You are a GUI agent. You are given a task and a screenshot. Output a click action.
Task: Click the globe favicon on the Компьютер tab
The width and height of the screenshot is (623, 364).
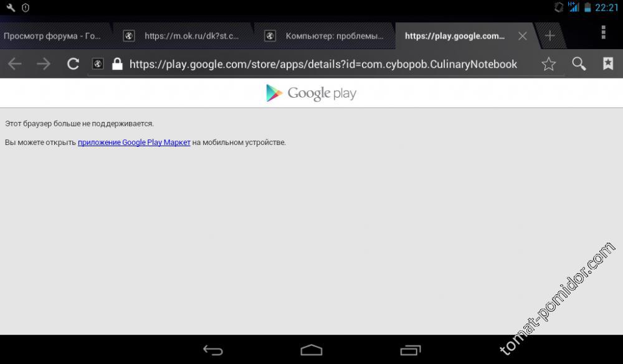click(x=270, y=35)
